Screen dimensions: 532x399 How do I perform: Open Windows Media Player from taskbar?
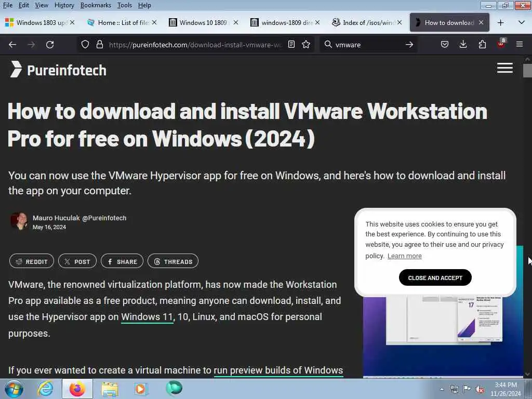click(x=140, y=389)
